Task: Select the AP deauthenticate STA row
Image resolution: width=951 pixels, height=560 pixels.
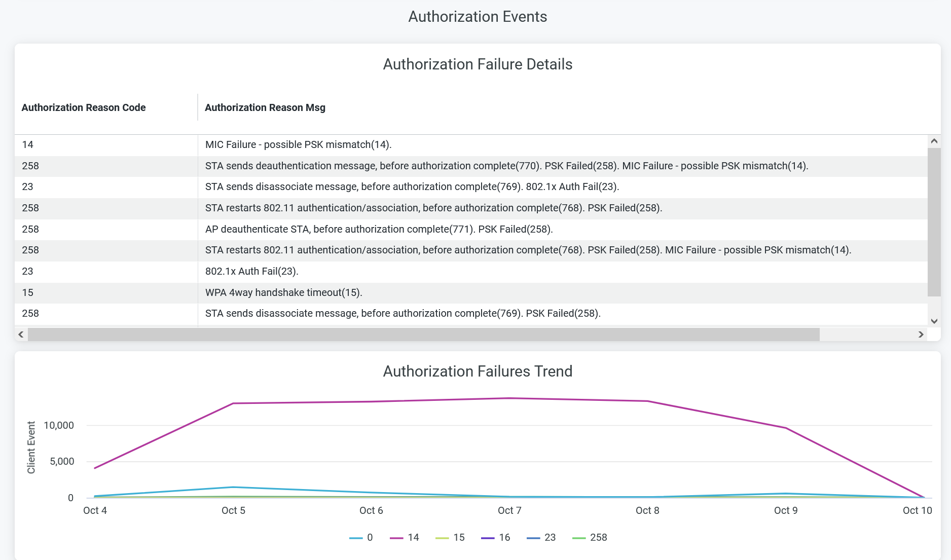Action: 379,230
